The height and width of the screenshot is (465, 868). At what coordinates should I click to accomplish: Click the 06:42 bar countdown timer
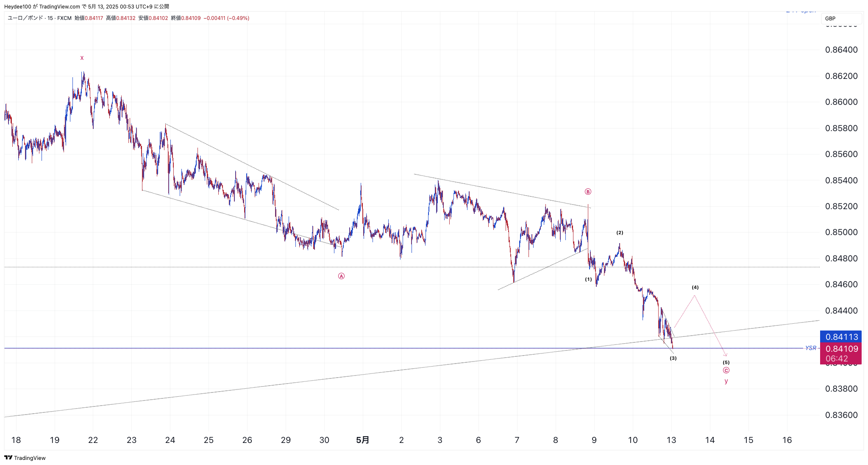[x=837, y=359]
